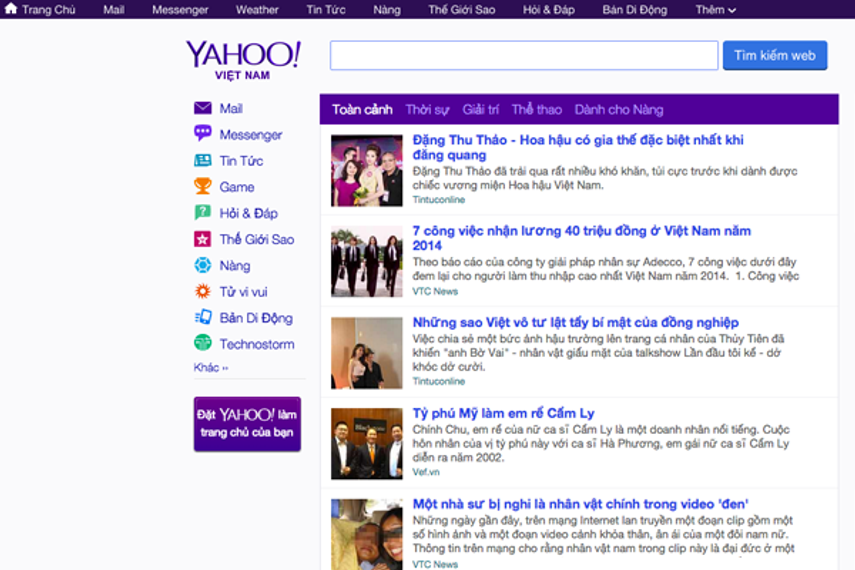Open the Tỷ phú Mỹ article headline
Viewport: 855px width, 570px height.
pyautogui.click(x=503, y=413)
